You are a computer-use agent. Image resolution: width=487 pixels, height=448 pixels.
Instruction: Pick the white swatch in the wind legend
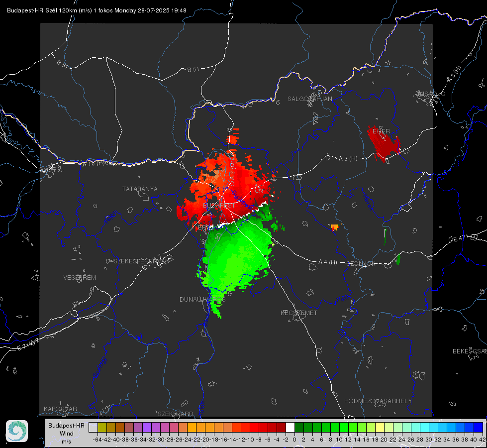point(290,427)
